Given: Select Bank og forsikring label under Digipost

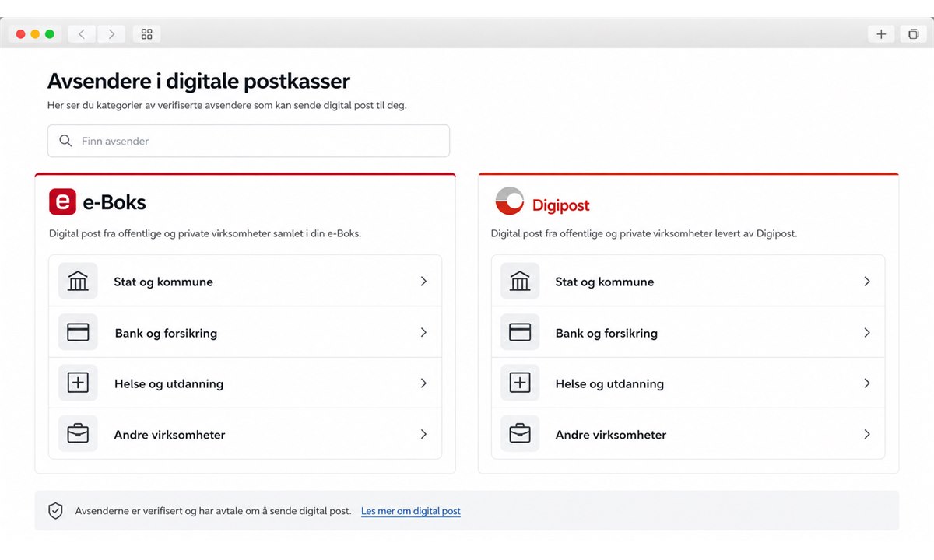Looking at the screenshot, I should [606, 333].
